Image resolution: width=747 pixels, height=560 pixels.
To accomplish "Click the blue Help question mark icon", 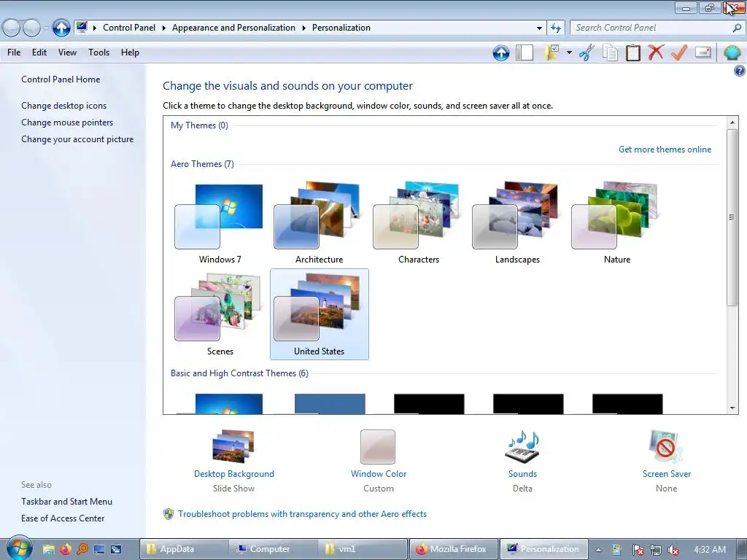I will coord(740,71).
